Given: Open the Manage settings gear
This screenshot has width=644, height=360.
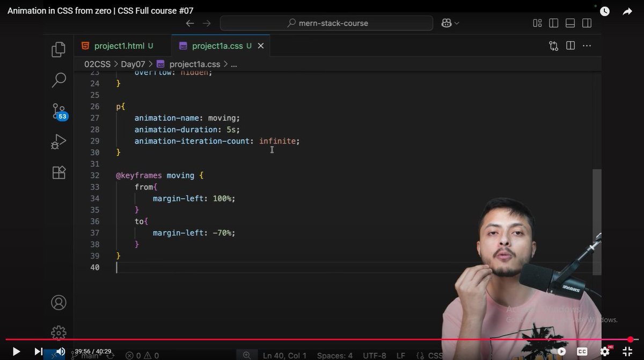Looking at the screenshot, I should tap(58, 333).
